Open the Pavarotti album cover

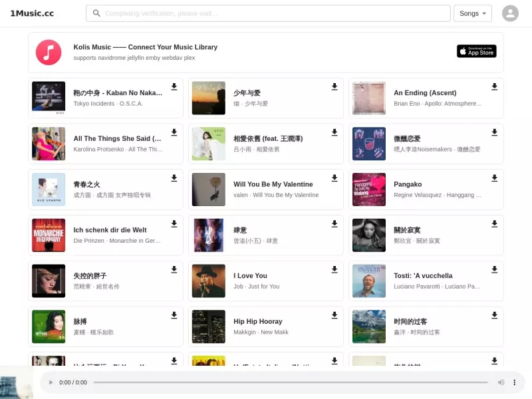pyautogui.click(x=369, y=281)
